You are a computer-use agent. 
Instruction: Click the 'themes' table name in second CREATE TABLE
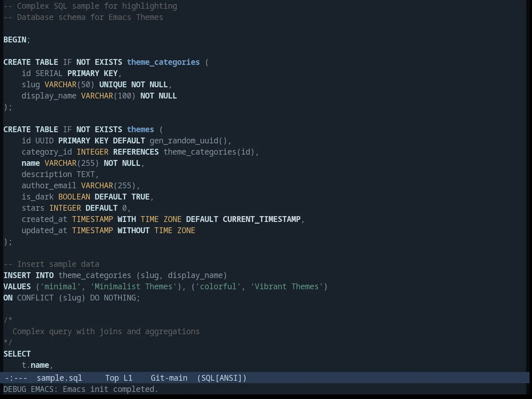click(x=140, y=129)
